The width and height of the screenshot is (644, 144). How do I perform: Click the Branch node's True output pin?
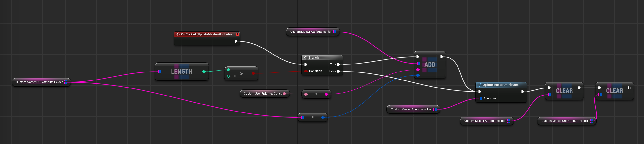338,64
